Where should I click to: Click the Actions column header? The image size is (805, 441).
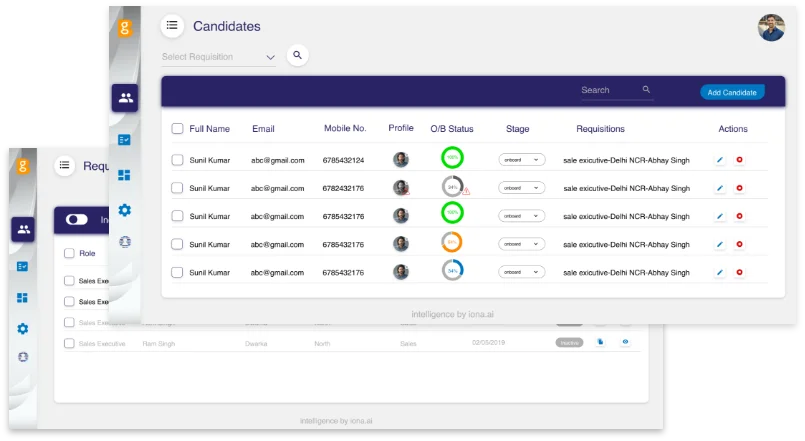pos(733,129)
